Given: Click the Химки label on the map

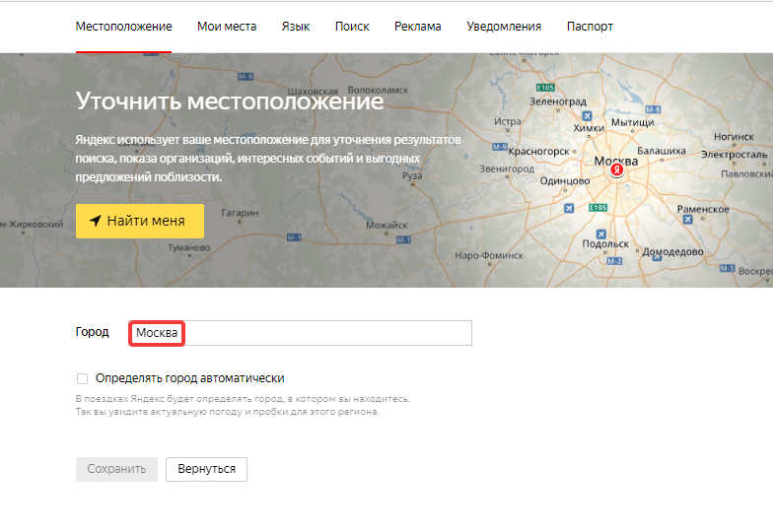Looking at the screenshot, I should tap(589, 128).
